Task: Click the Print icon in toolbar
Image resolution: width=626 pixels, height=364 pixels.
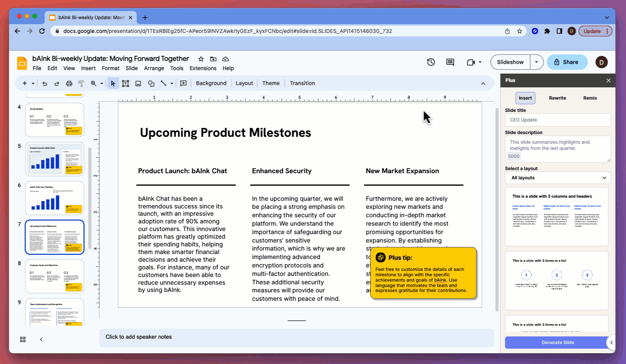Action: (x=69, y=83)
